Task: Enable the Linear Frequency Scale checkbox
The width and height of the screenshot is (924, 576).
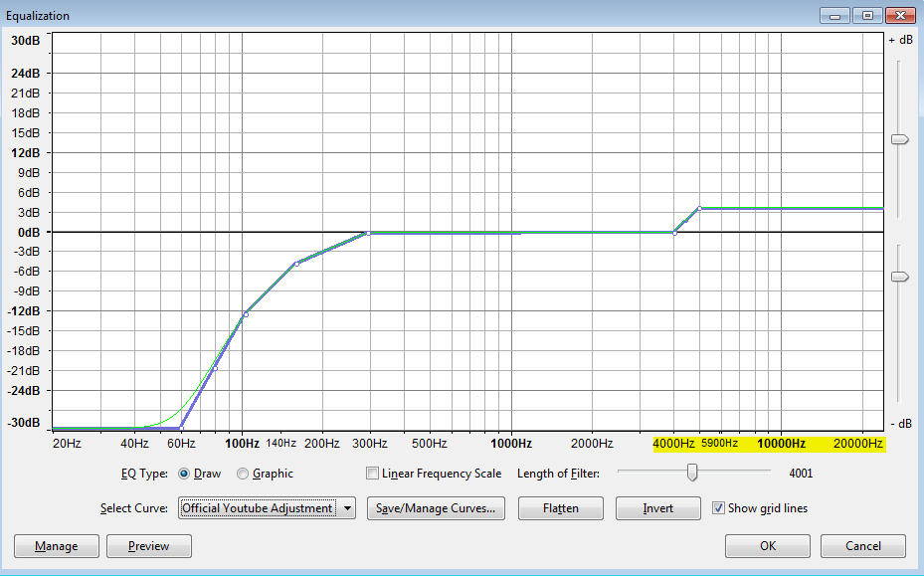Action: (x=372, y=473)
